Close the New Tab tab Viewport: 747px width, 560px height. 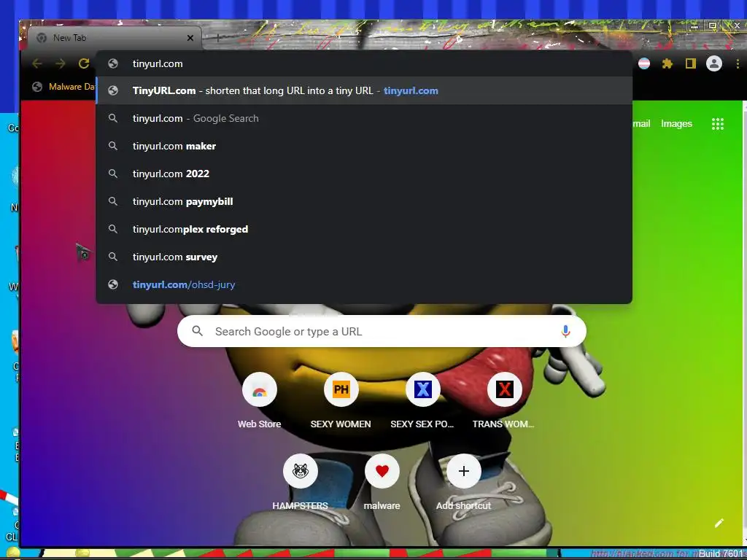click(190, 38)
